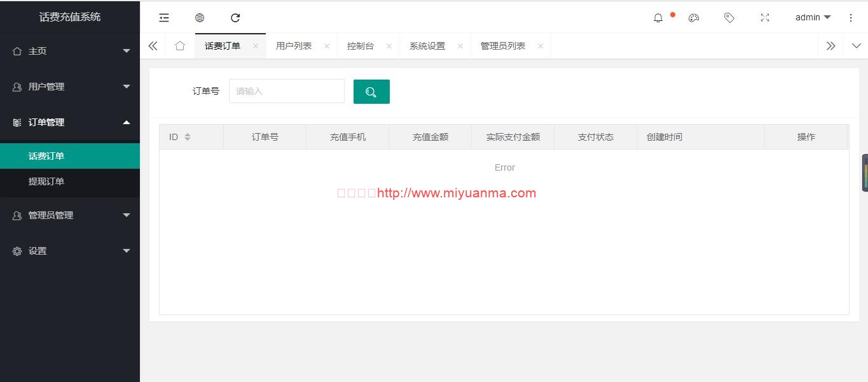868x382 pixels.
Task: Click the 支付状态 column header
Action: pos(596,137)
